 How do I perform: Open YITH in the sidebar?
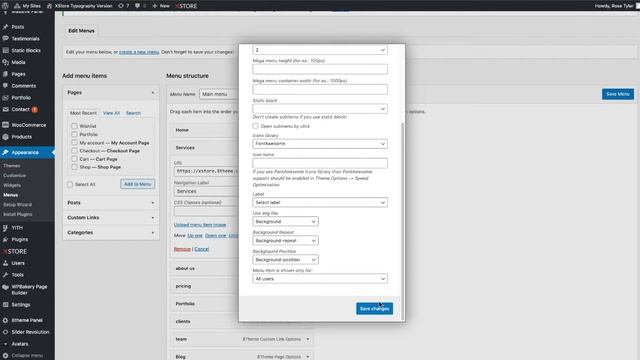click(17, 228)
